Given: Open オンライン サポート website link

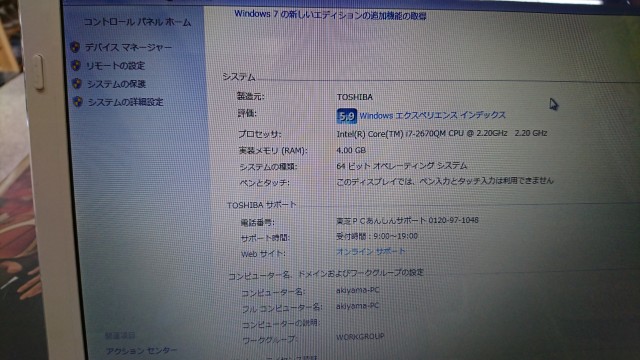Looking at the screenshot, I should pyautogui.click(x=371, y=251).
